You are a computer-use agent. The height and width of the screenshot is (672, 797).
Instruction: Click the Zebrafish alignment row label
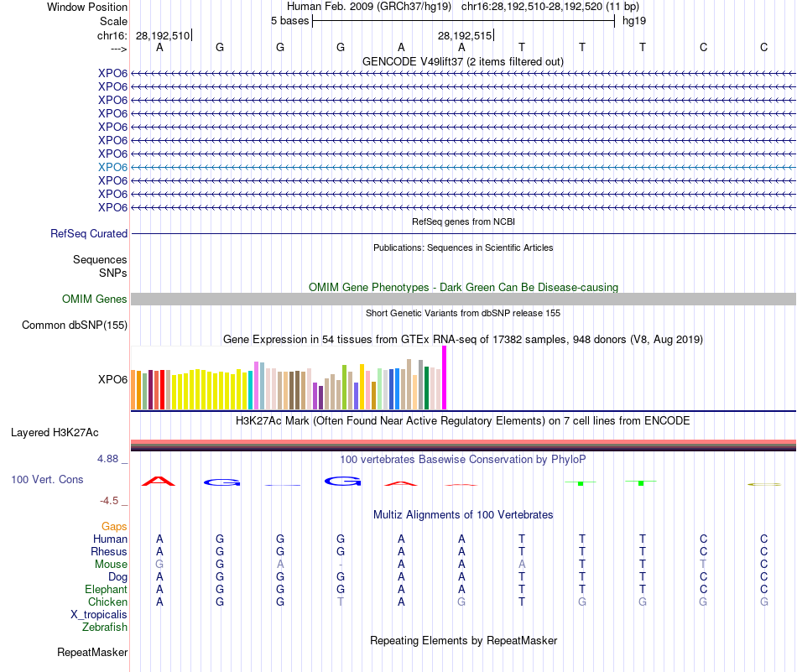(105, 628)
